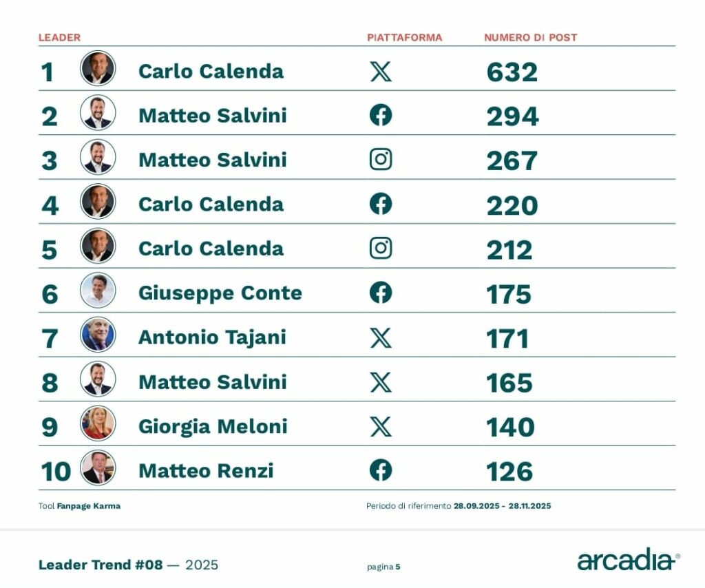Click Matteo Renzi's profile photo

[x=98, y=468]
